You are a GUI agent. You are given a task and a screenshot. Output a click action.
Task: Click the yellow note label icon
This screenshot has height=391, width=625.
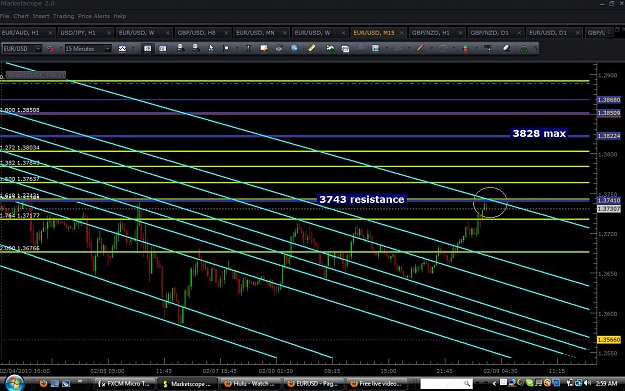pos(263,48)
